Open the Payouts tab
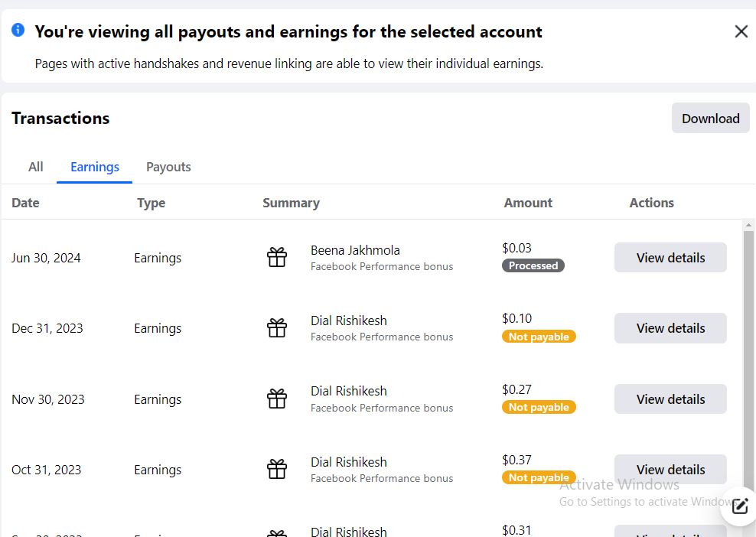756x537 pixels. pos(168,167)
